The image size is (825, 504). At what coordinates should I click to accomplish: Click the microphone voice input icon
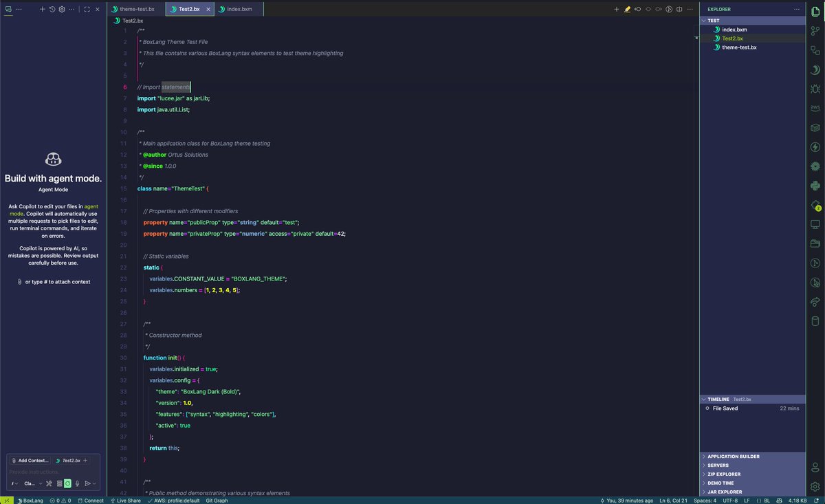click(77, 483)
